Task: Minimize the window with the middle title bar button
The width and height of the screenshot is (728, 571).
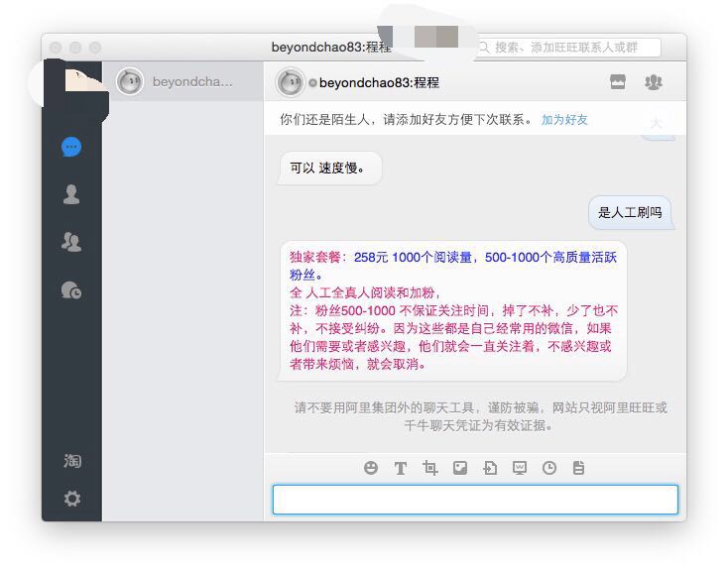Action: point(75,48)
